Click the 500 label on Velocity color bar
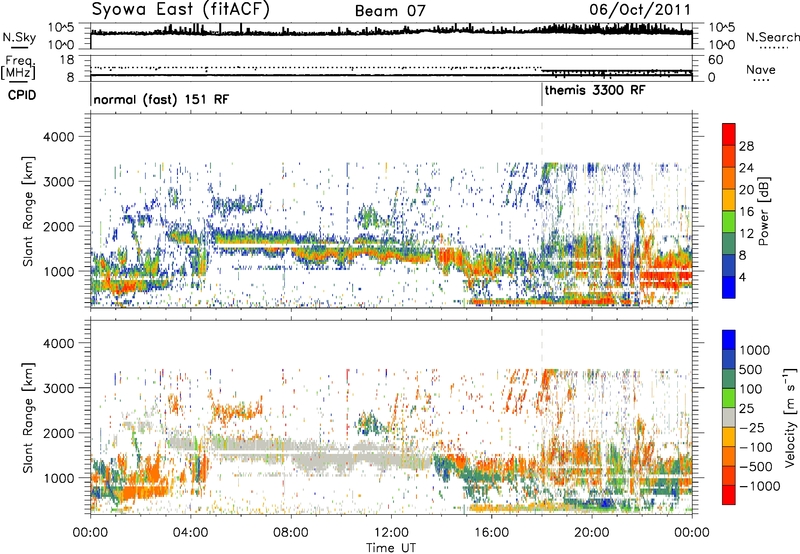This screenshot has width=800, height=554. click(751, 370)
